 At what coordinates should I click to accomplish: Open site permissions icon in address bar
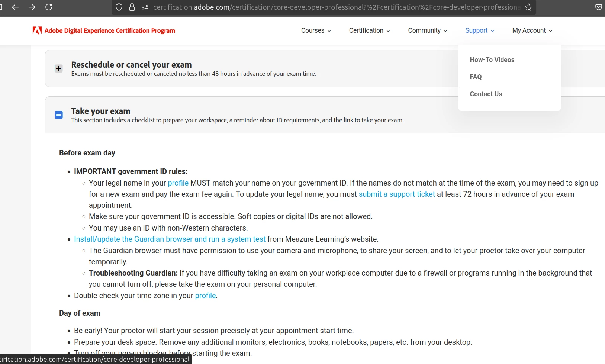pos(145,7)
